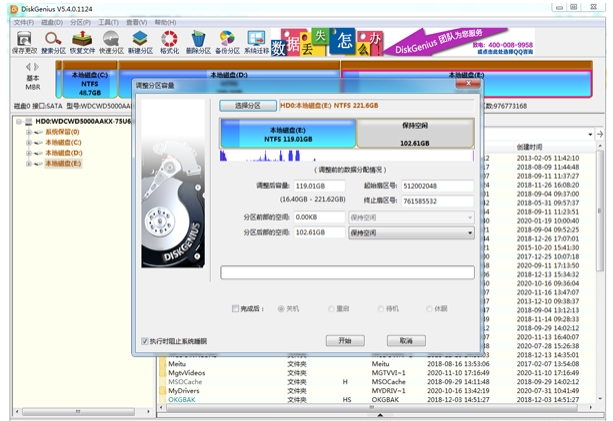The width and height of the screenshot is (613, 421).
Task: Open the 分区后部的空间 保持空闲 dropdown
Action: tap(411, 233)
